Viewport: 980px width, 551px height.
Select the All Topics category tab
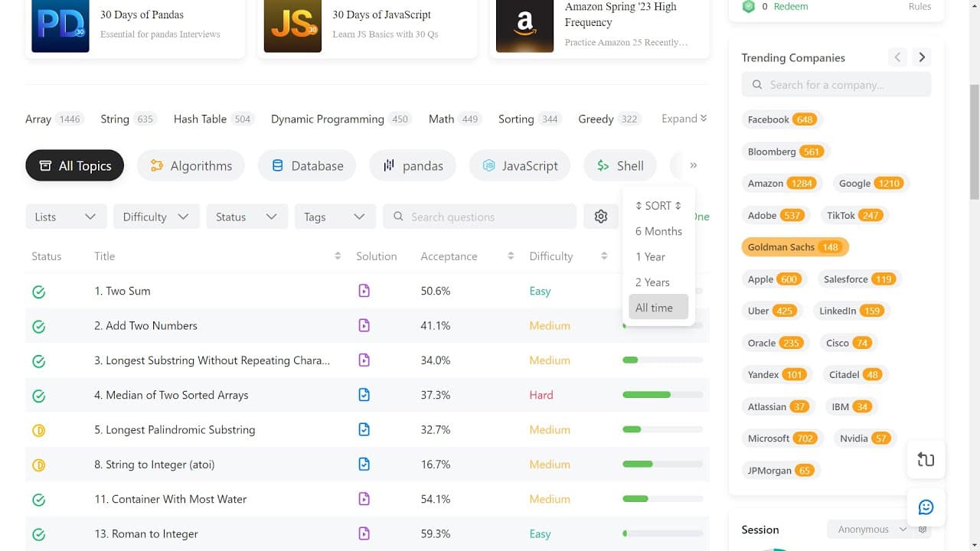(74, 165)
